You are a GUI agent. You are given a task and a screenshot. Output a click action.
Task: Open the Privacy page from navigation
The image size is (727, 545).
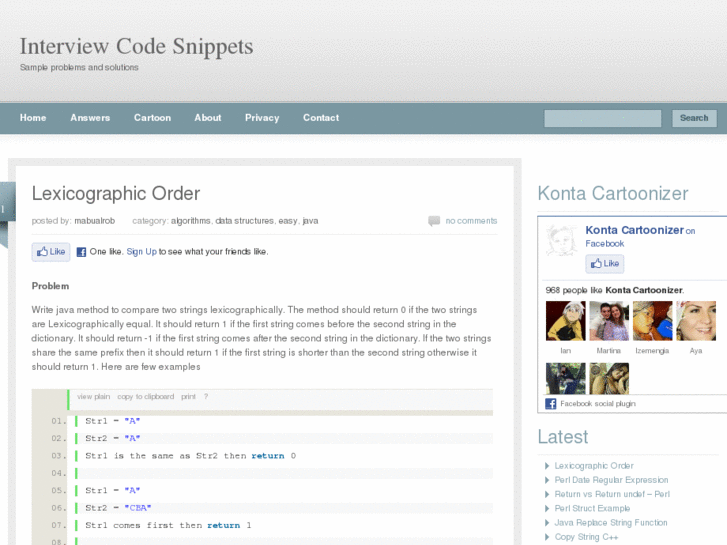[262, 118]
